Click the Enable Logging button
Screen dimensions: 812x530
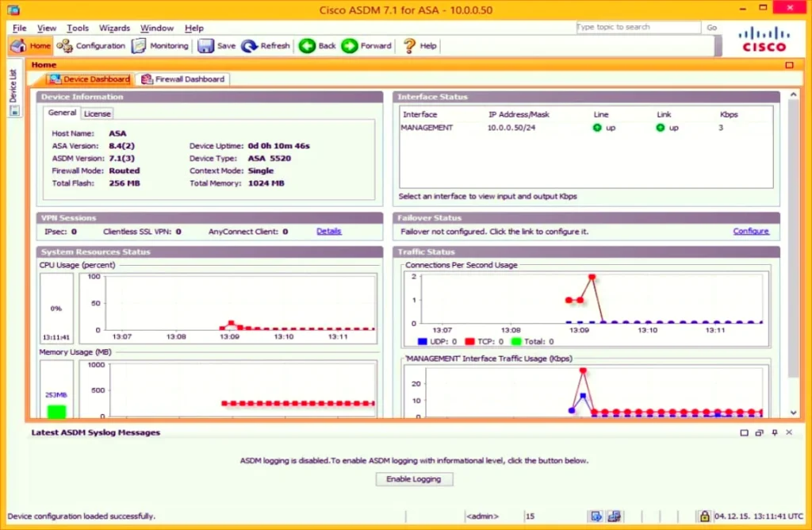pyautogui.click(x=414, y=479)
